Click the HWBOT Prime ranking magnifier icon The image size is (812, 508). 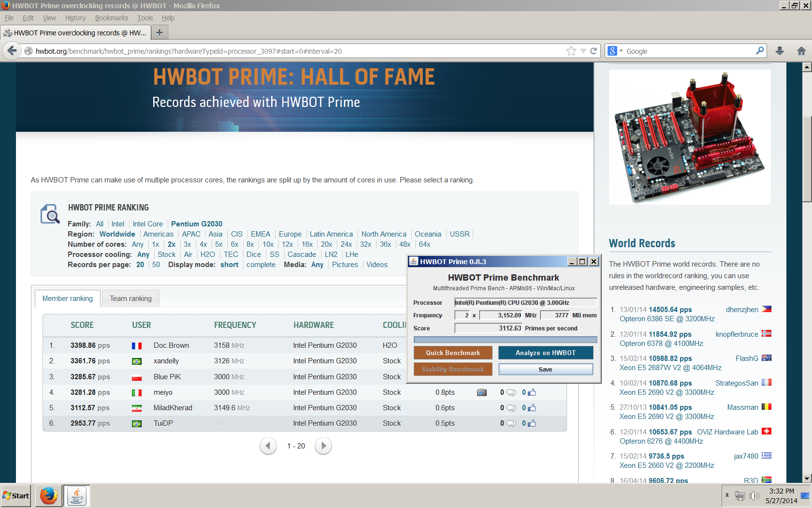coord(50,214)
